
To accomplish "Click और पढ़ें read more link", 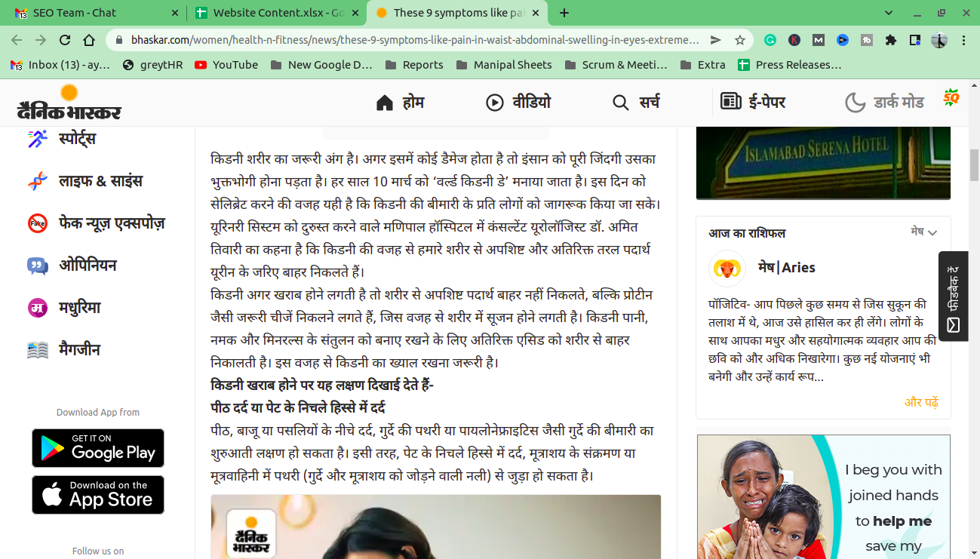I will pos(921,402).
